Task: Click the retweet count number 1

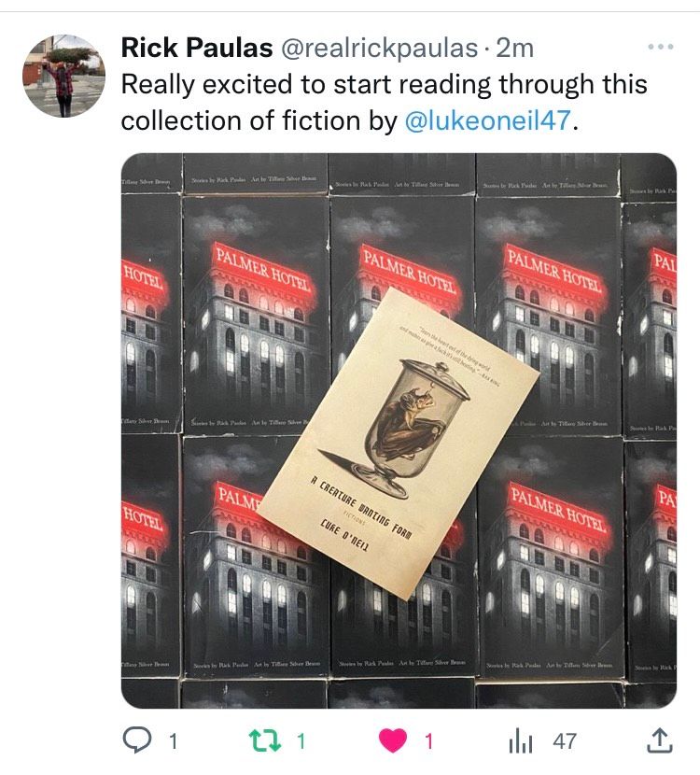Action: [x=301, y=740]
